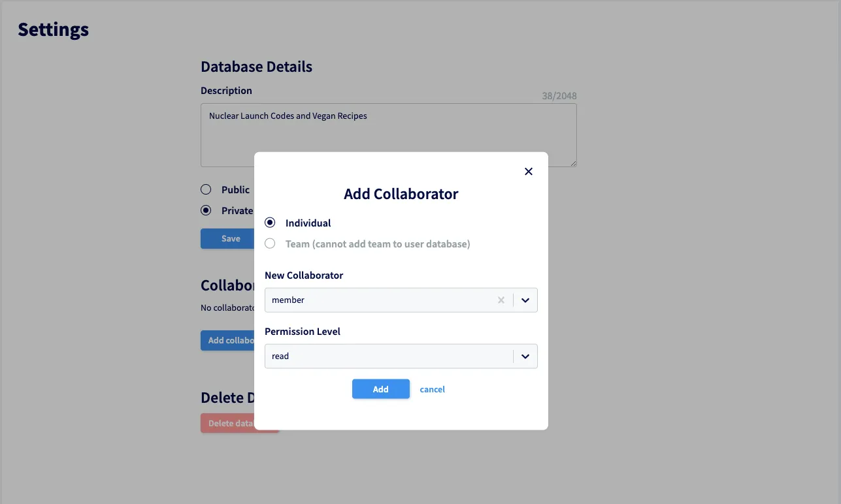The image size is (841, 504).
Task: Click the chevron icon on the New Collaborator field
Action: (x=525, y=300)
